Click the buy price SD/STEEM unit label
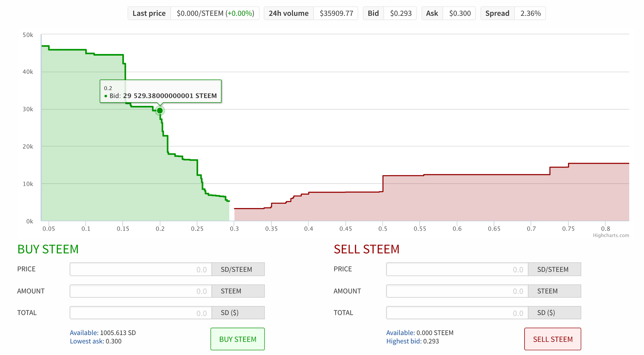 coord(238,269)
